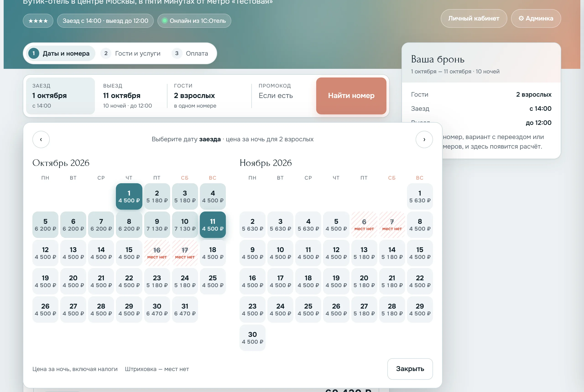This screenshot has width=584, height=392.
Task: Expand the Гости 2 взрослых selector
Action: tap(209, 96)
